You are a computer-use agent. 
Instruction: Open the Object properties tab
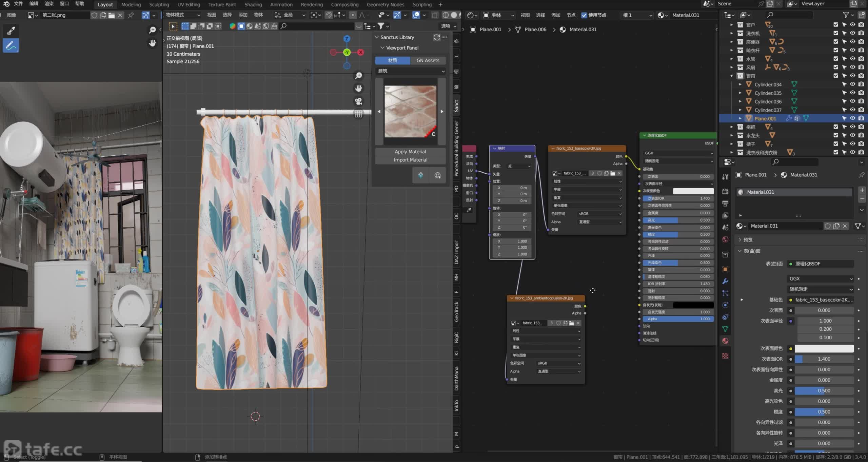tap(725, 269)
